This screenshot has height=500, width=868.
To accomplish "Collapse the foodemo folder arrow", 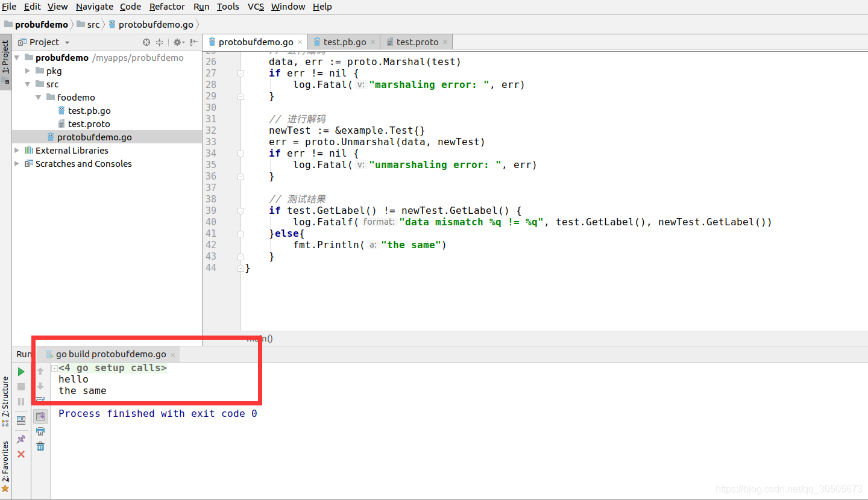I will (x=39, y=98).
